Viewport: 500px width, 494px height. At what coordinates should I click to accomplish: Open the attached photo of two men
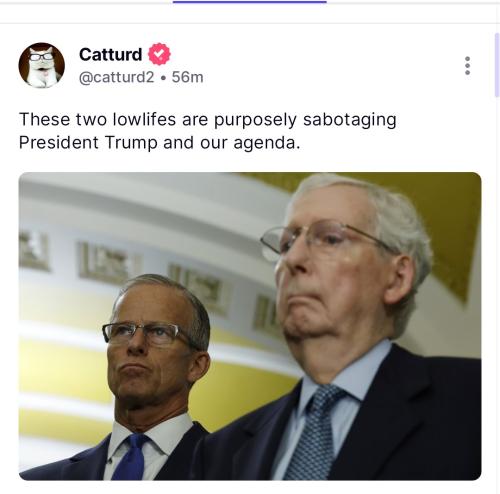pos(250,326)
